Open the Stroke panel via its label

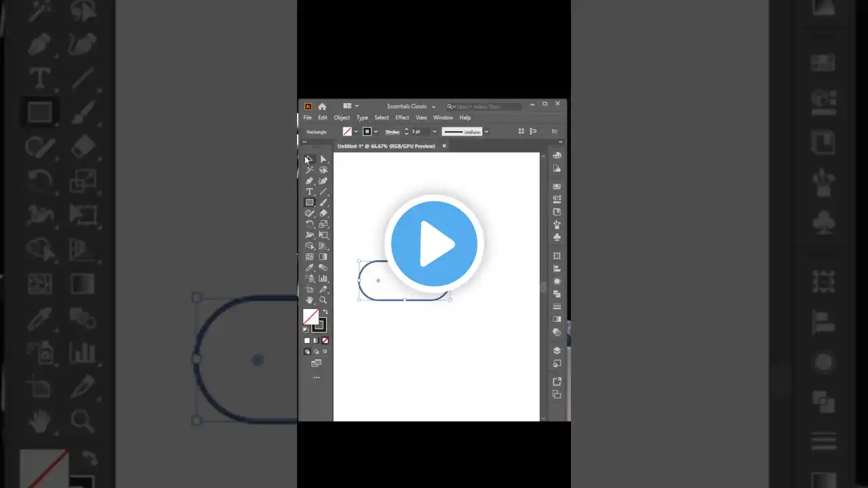[x=392, y=131]
